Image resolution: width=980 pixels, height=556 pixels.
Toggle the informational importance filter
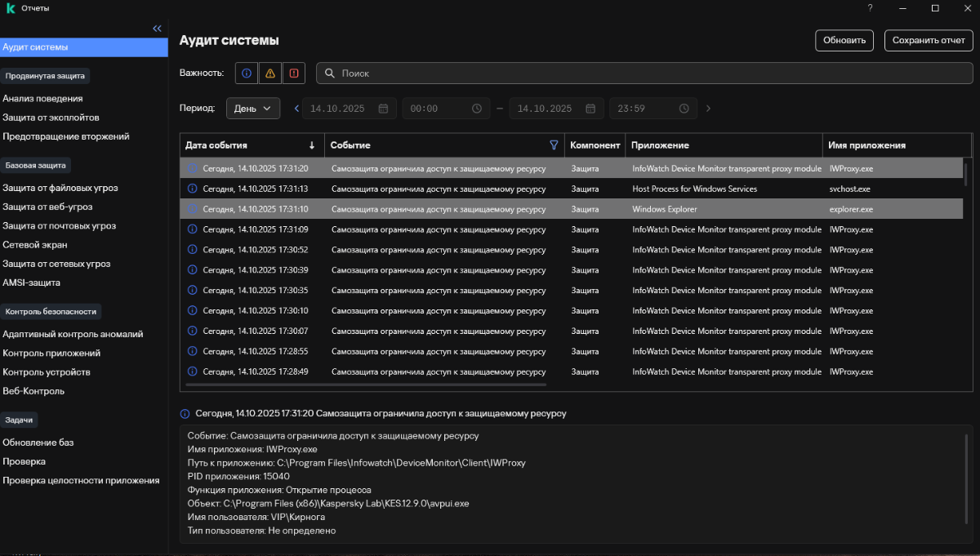point(247,73)
